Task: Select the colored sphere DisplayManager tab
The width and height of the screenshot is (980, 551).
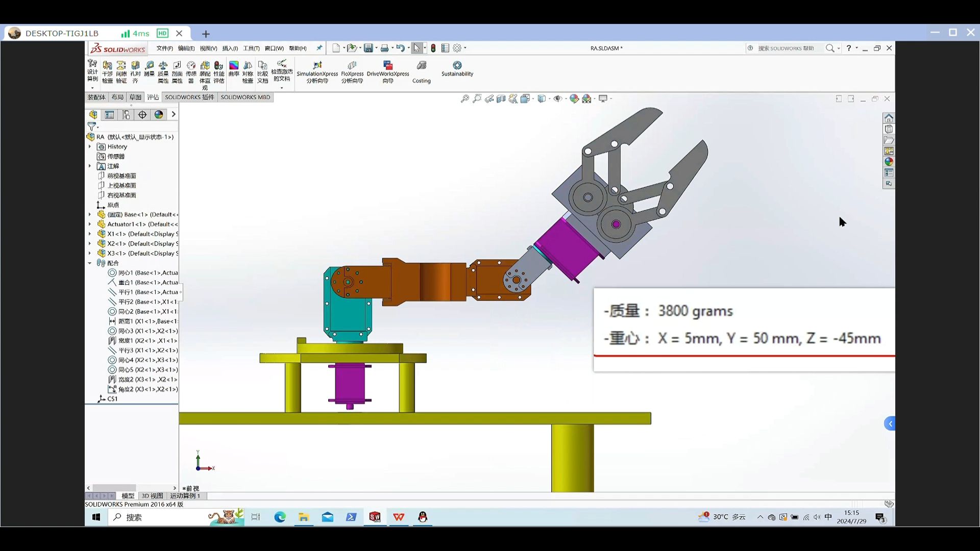Action: tap(159, 115)
